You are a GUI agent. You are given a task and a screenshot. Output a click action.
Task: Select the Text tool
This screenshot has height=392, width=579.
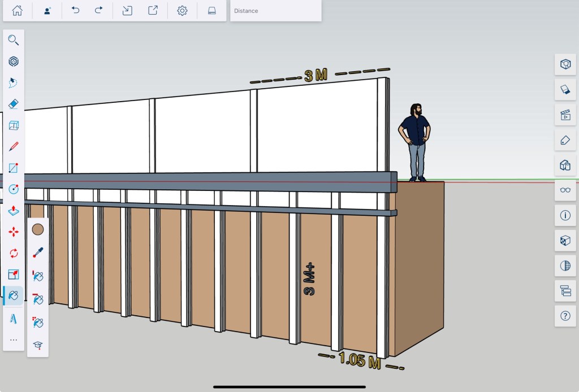[x=14, y=319]
